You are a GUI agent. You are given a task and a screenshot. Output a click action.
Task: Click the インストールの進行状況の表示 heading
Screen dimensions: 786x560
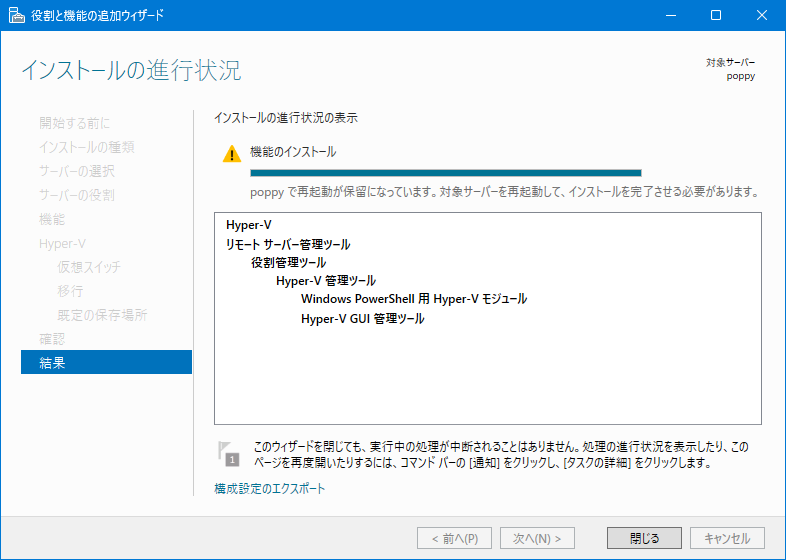[286, 118]
